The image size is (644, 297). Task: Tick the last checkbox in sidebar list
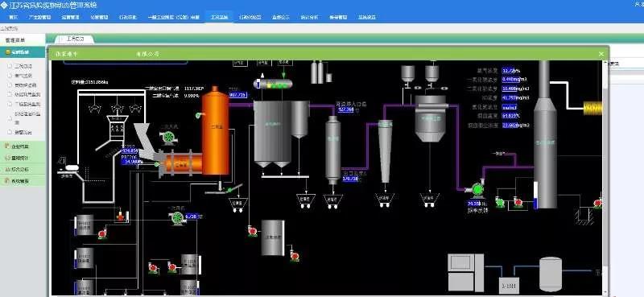(x=10, y=132)
